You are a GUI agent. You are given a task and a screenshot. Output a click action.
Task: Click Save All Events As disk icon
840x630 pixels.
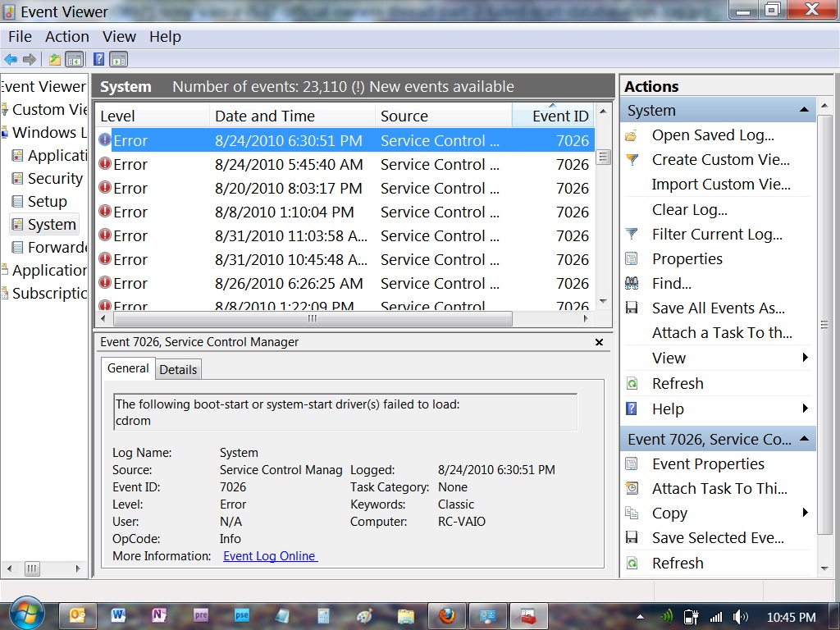[x=632, y=308]
